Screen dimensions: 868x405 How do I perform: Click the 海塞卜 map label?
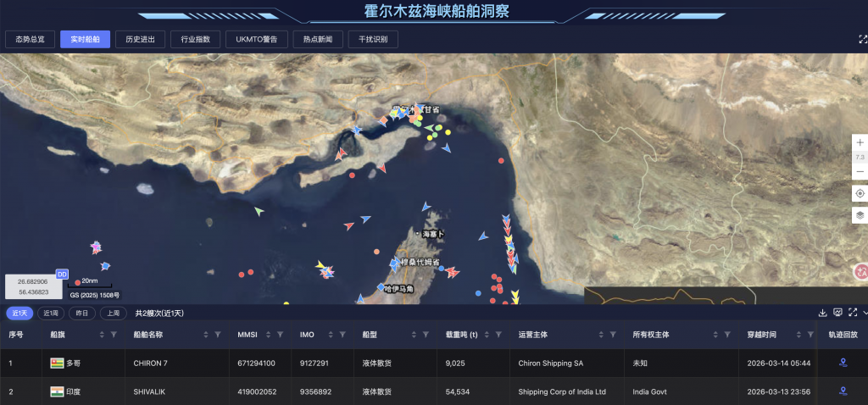click(x=432, y=234)
